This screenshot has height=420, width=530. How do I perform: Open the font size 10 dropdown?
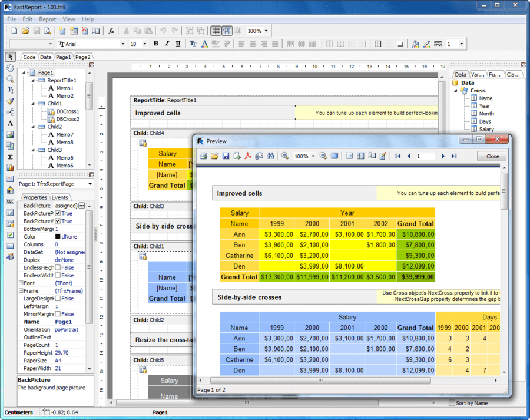pyautogui.click(x=145, y=44)
